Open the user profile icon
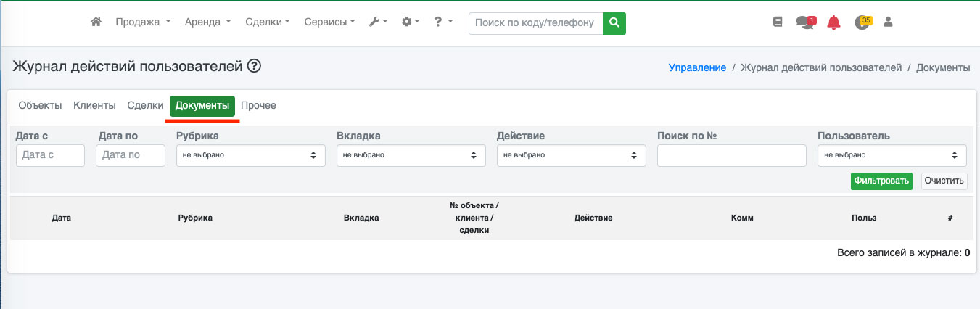The image size is (980, 309). point(887,22)
